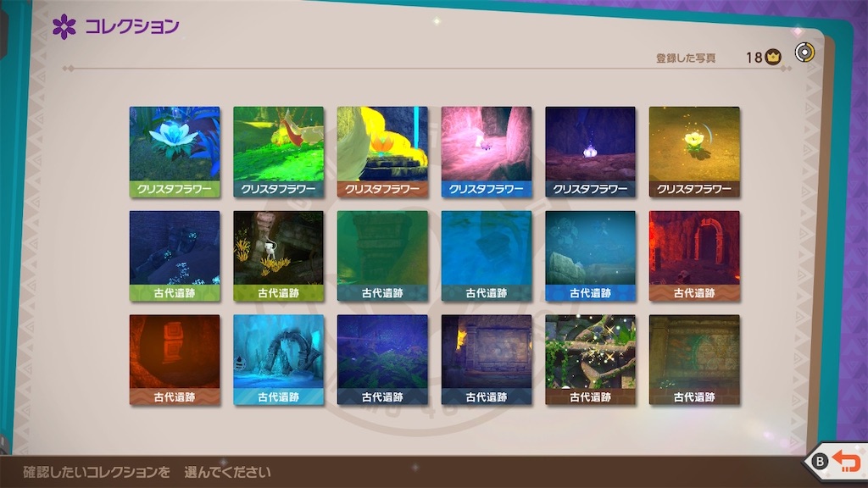The height and width of the screenshot is (488, 868).
Task: Click the registered photo count 18
Action: (x=754, y=58)
